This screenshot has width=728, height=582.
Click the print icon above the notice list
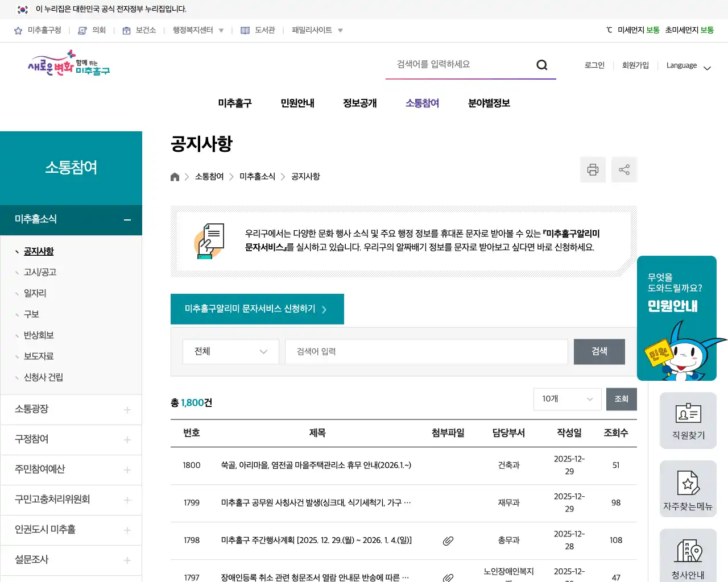click(x=593, y=169)
